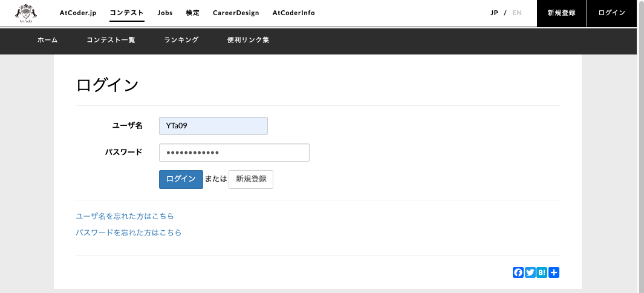Share the page on Twitter
Viewport: 644px width, 293px height.
530,272
